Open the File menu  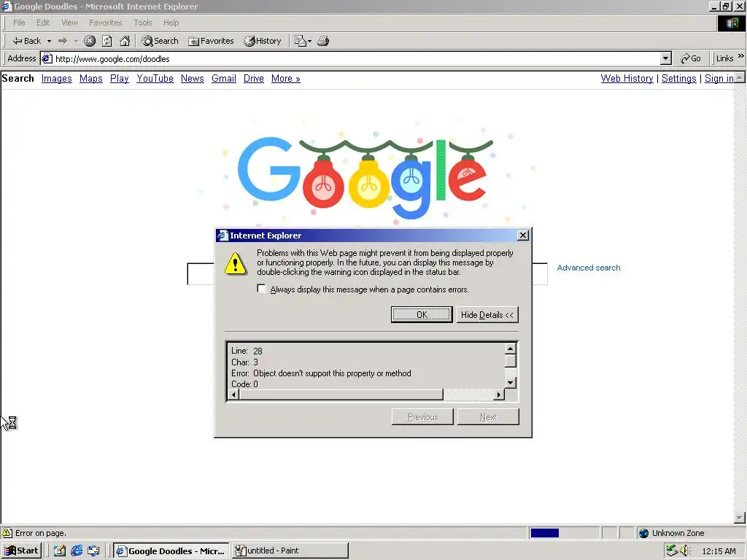(19, 23)
